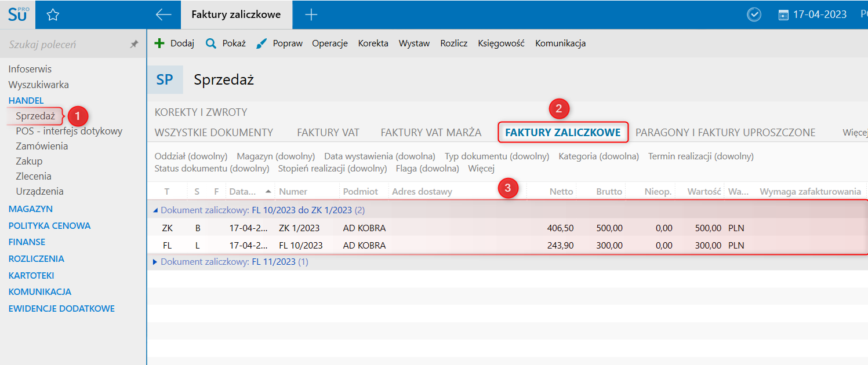Open Status dokumentu filter dropdown
Viewport: 868px width, 365px height.
(x=212, y=169)
